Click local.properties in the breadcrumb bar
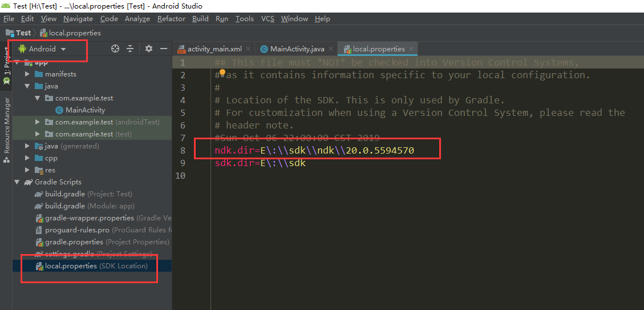Screen dimensions: 644x310 pos(70,33)
